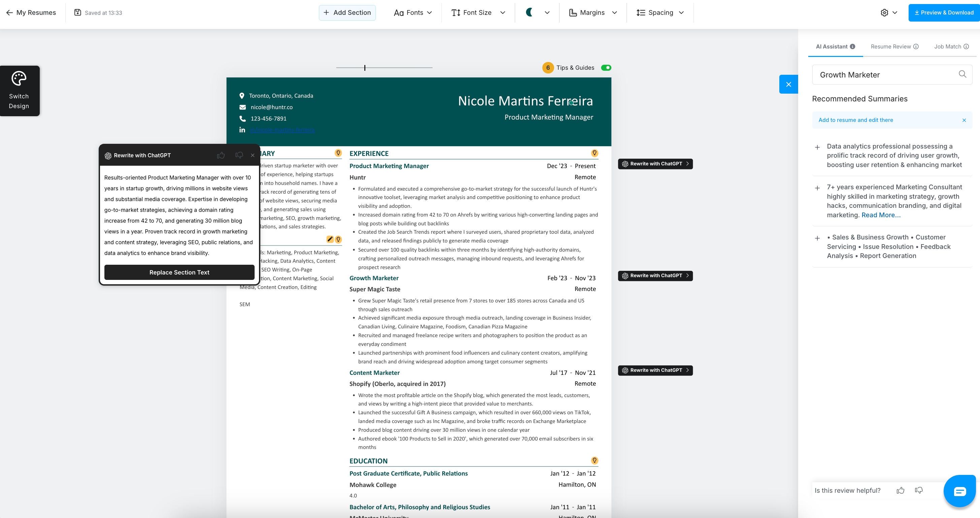The height and width of the screenshot is (518, 980).
Task: Add the Data analytics professional summary with plus
Action: click(x=817, y=147)
